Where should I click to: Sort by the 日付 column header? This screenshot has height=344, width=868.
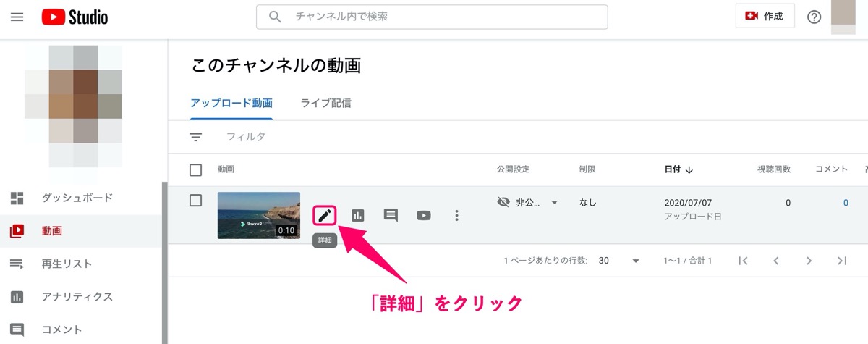[678, 169]
